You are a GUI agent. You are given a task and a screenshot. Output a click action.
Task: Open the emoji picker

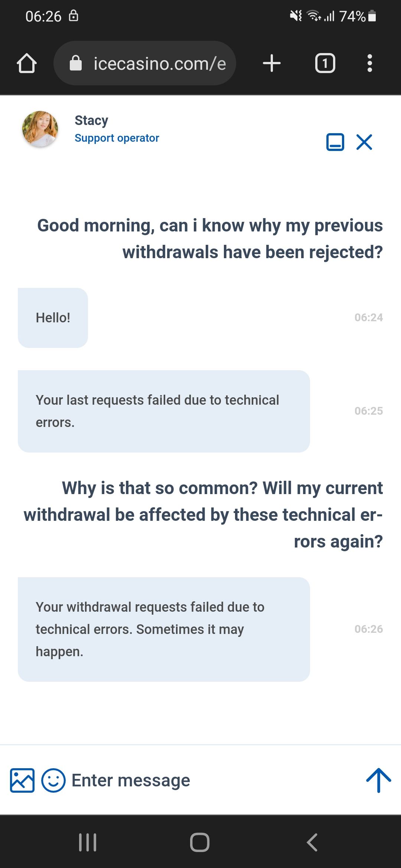[53, 780]
